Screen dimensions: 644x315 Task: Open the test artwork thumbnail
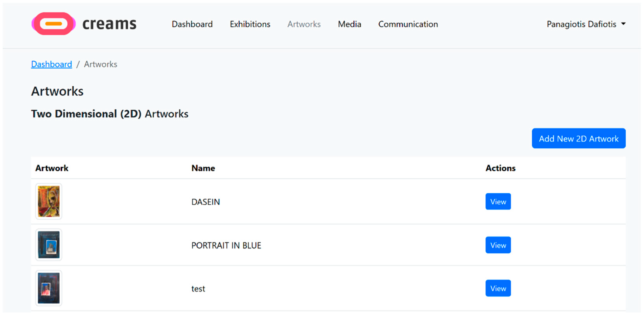pos(49,288)
